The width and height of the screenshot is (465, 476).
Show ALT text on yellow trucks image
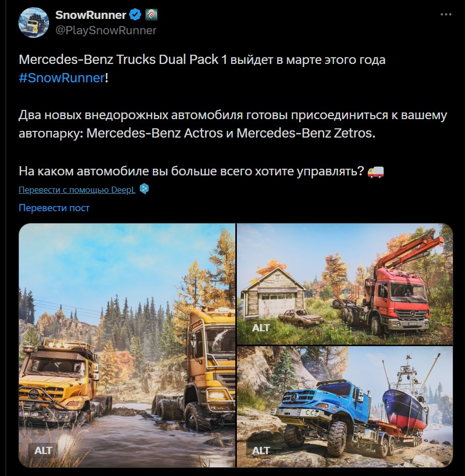pos(43,450)
